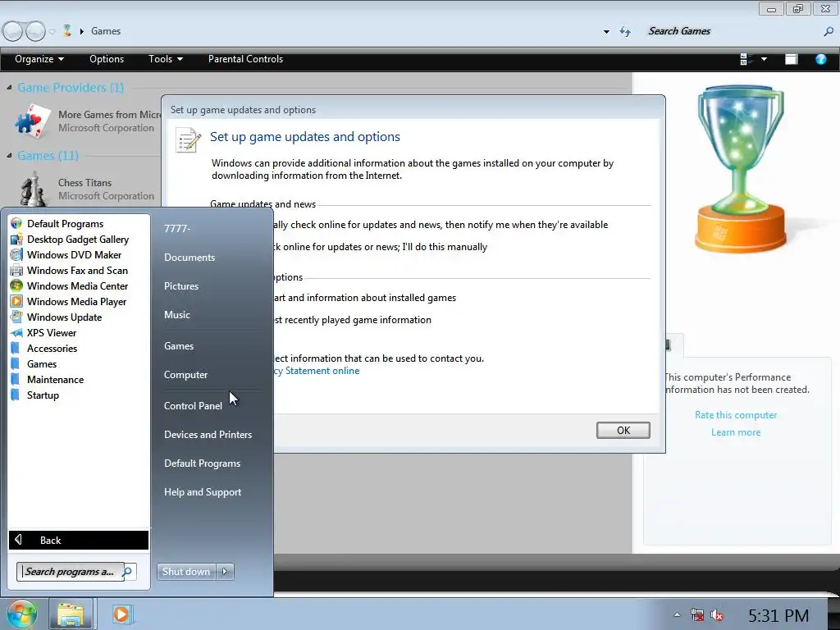Open Documents from the Start menu
The width and height of the screenshot is (840, 630).
[189, 258]
